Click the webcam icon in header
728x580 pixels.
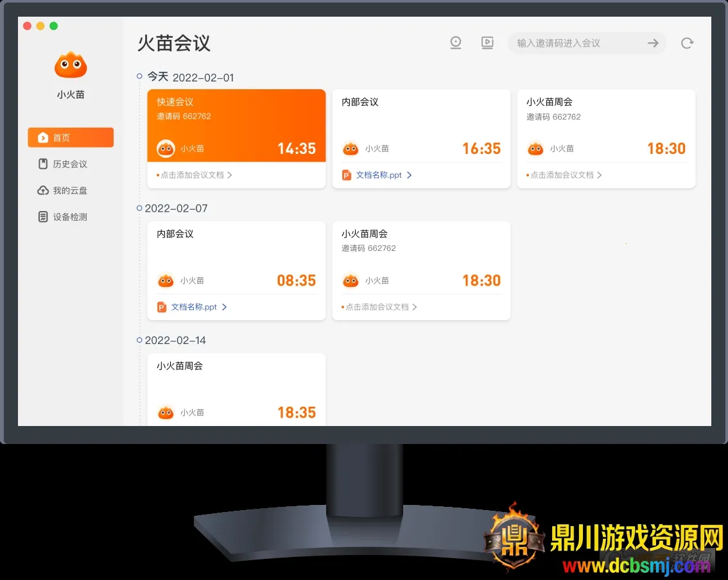[x=456, y=43]
